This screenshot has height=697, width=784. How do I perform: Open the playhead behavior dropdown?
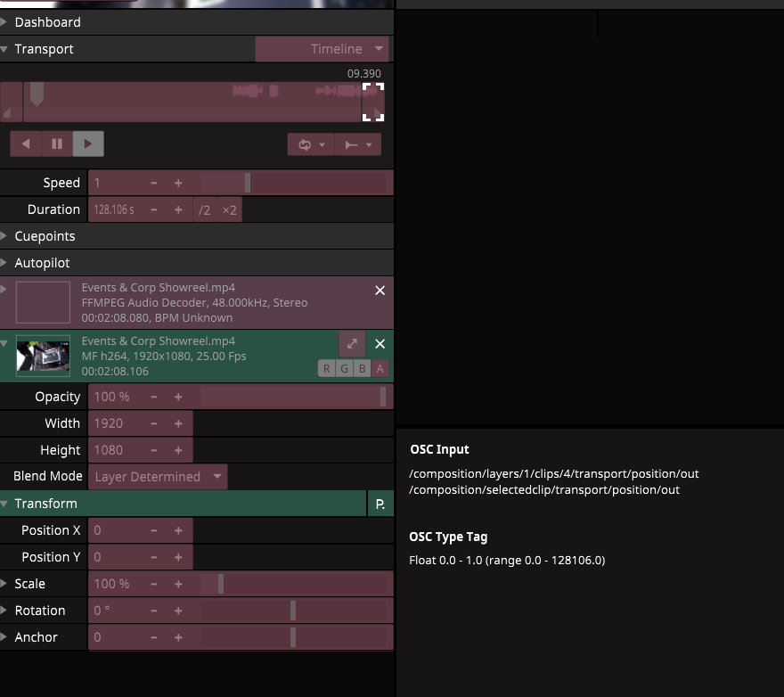pos(357,144)
